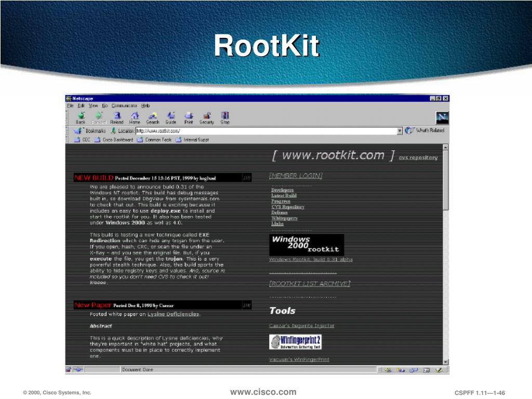
Task: Open Windows Rootkit build 0.31 alpha link
Action: [311, 260]
